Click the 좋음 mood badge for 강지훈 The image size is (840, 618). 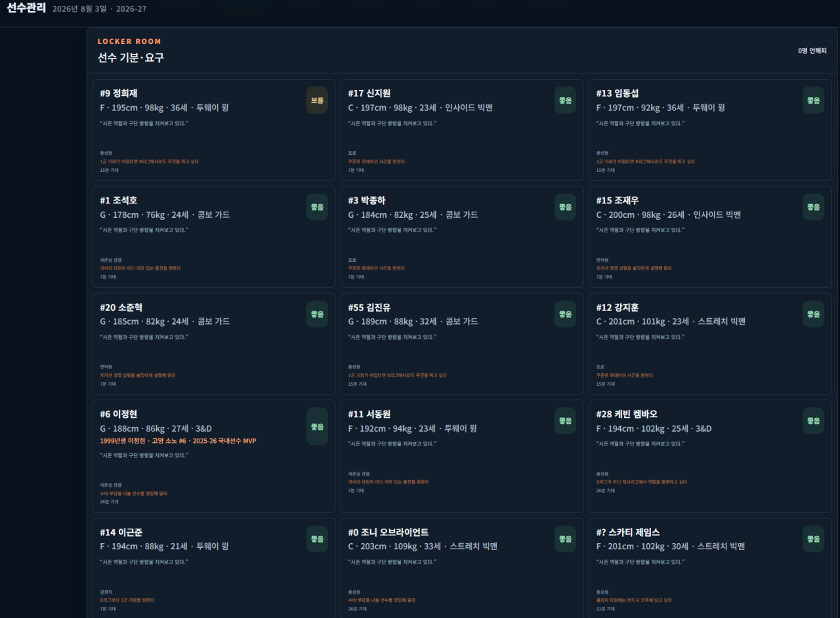click(x=813, y=314)
